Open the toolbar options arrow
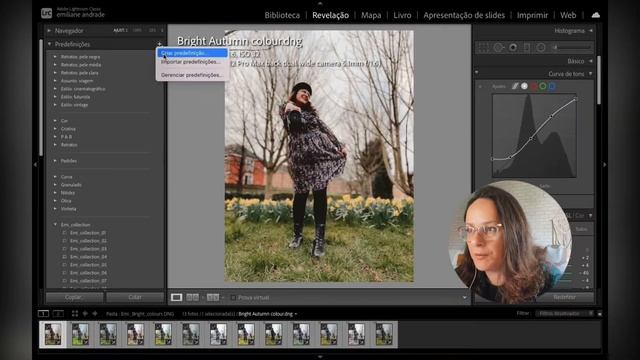The width and height of the screenshot is (640, 360). pyautogui.click(x=464, y=298)
